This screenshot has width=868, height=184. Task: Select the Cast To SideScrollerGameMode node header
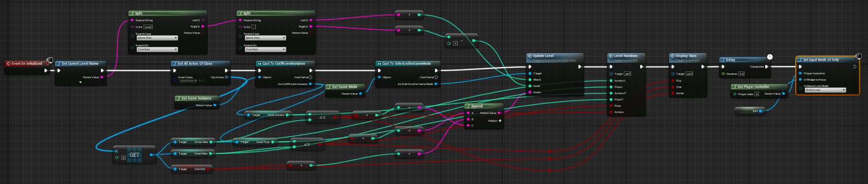click(407, 63)
